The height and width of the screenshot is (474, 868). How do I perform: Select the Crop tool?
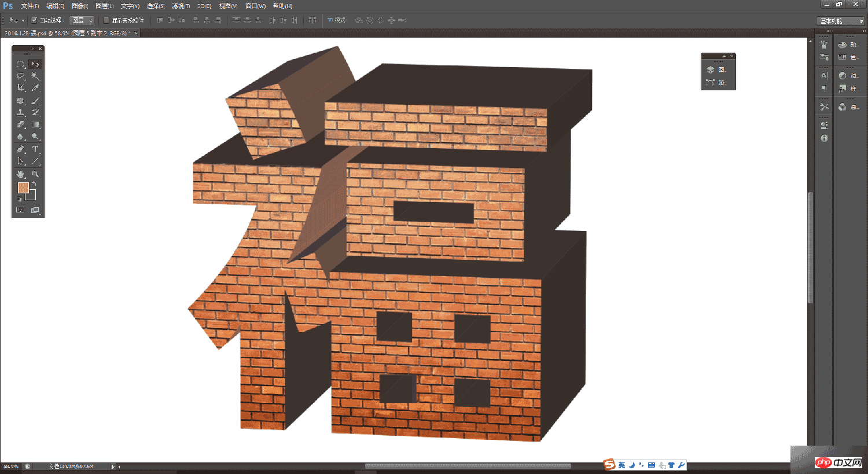point(21,88)
